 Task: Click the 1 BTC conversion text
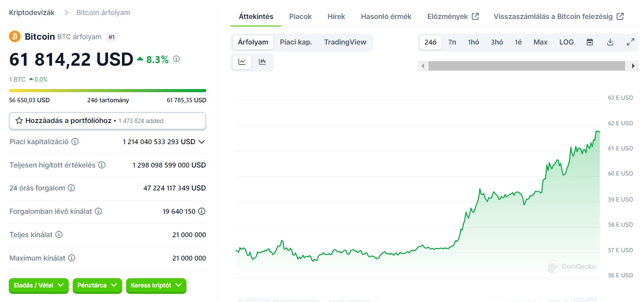(18, 80)
